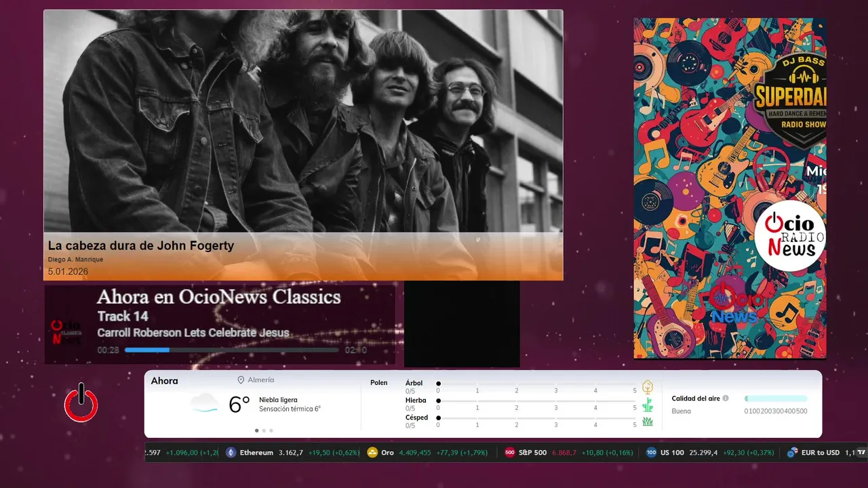Screen dimensions: 868x488
Task: Click the S&P 500 value 6.868,7
Action: pos(564,453)
